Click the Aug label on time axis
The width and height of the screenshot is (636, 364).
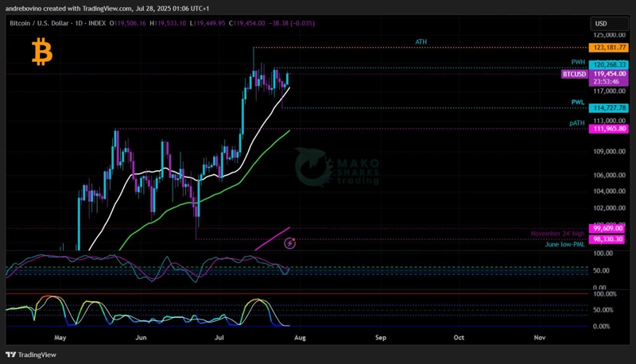pos(301,337)
